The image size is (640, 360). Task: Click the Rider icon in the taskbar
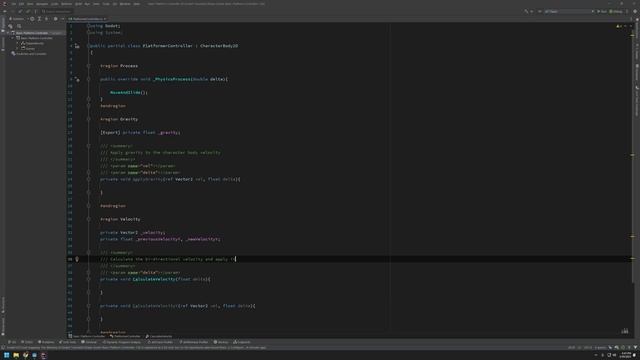click(44, 356)
